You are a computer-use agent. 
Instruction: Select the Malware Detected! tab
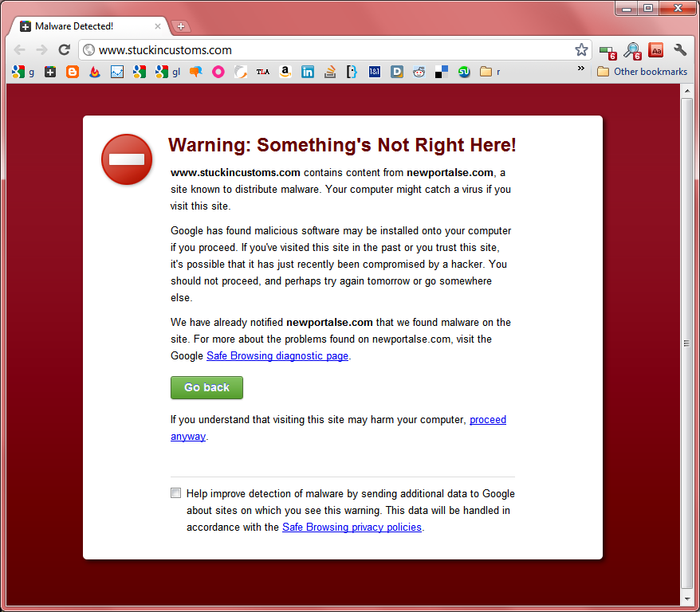[x=89, y=26]
